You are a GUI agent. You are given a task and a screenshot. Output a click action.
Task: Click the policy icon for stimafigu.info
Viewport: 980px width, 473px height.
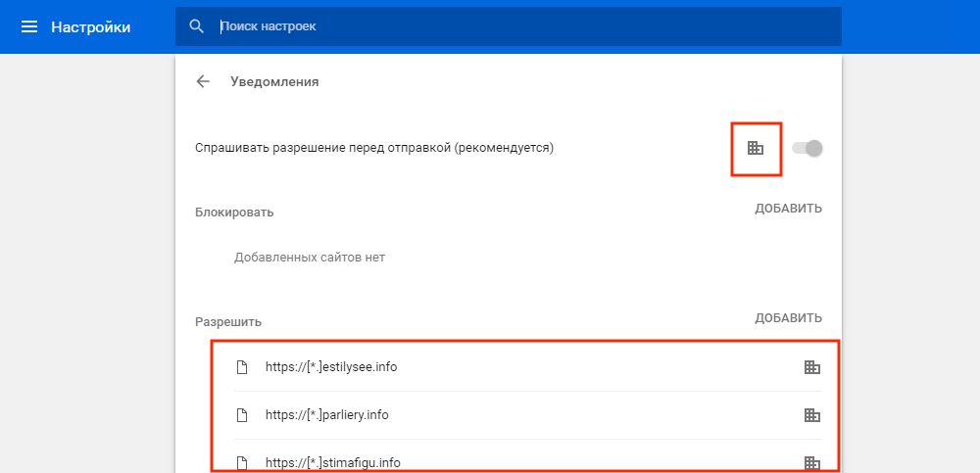click(811, 463)
